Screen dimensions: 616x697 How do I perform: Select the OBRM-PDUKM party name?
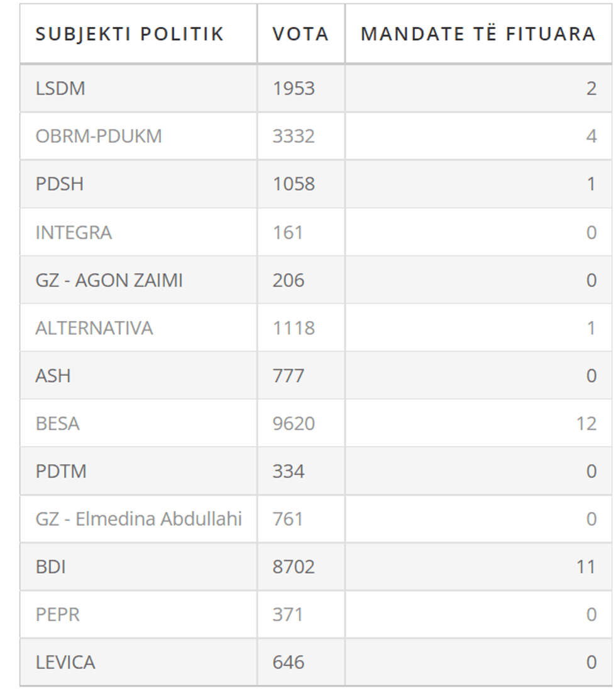point(99,136)
